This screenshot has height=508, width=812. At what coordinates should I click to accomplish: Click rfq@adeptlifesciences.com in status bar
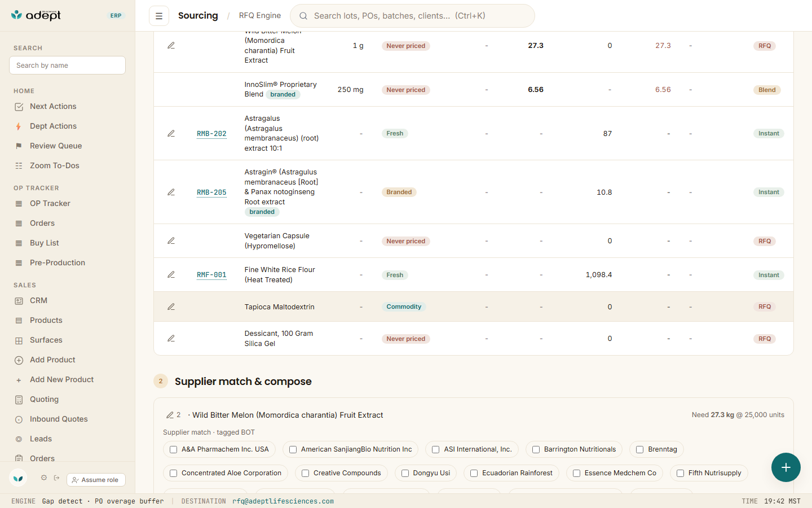(283, 501)
